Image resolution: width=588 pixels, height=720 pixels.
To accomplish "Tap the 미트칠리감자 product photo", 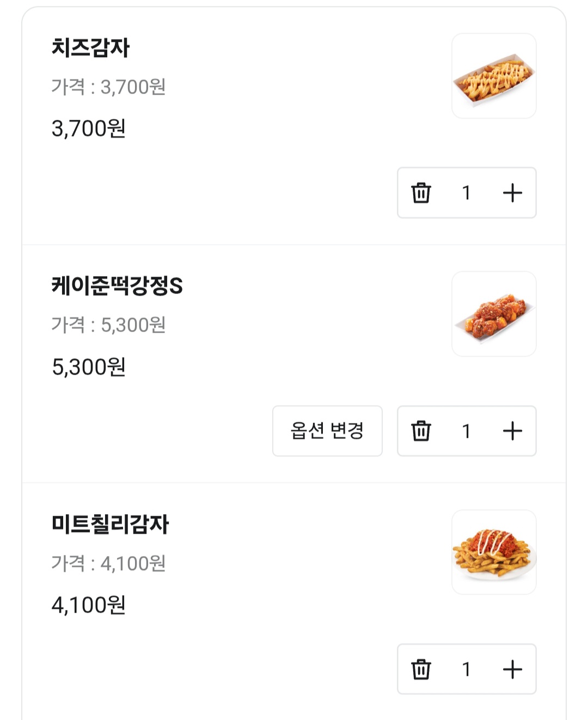I will pos(494,552).
